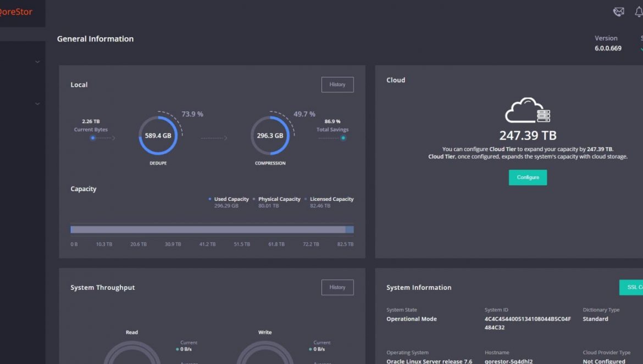The image size is (643, 364).
Task: Click the Not Configured cloud provider value
Action: click(x=604, y=361)
